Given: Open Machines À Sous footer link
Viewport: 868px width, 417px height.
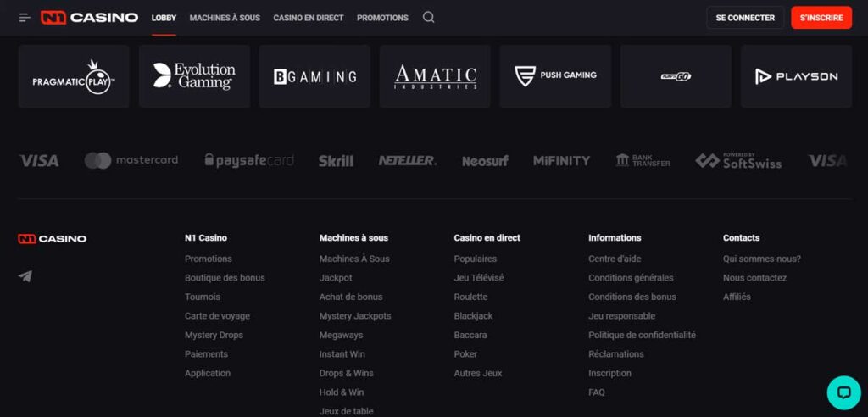Looking at the screenshot, I should 354,259.
